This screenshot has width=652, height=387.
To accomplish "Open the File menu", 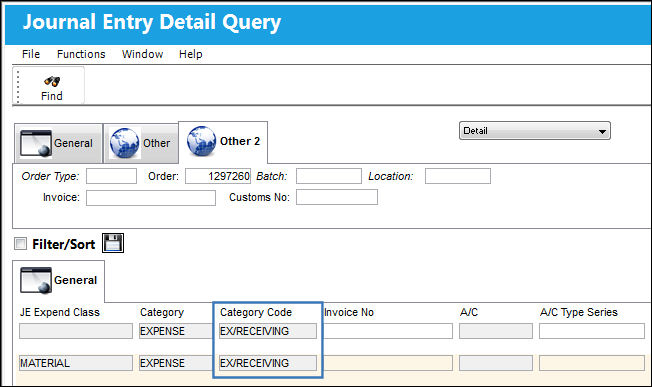I will (x=31, y=54).
